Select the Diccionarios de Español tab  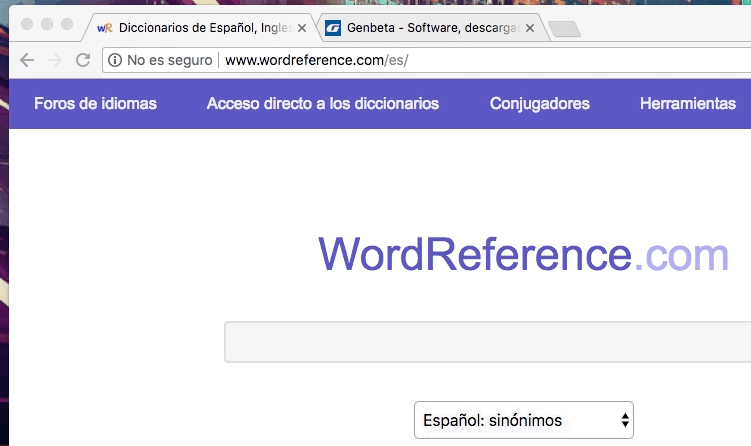[200, 29]
